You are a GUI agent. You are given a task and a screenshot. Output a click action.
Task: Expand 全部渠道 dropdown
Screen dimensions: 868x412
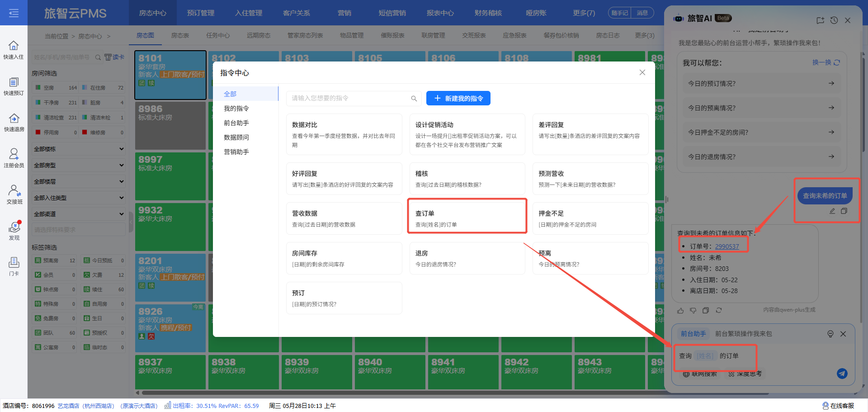tap(79, 214)
